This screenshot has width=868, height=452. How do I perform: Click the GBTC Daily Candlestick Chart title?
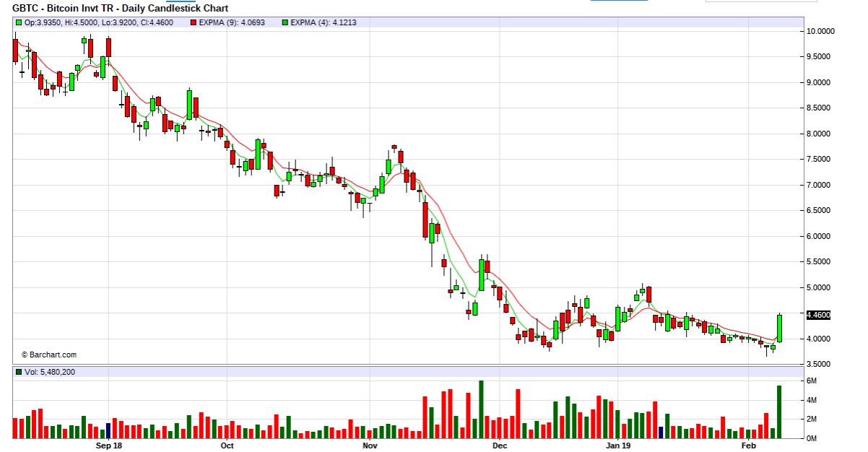click(121, 9)
